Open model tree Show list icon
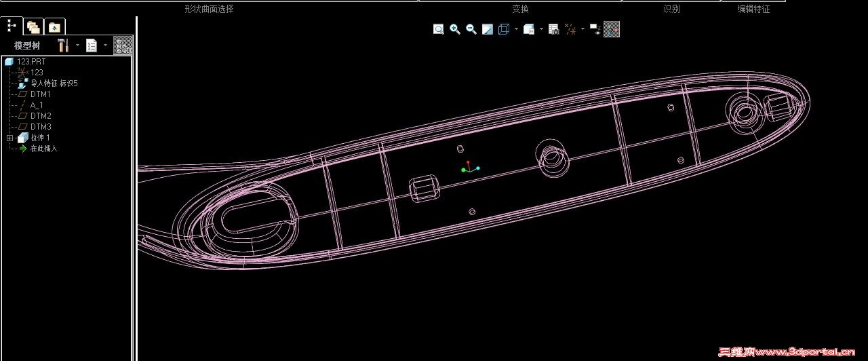This screenshot has height=361, width=868. 92,45
